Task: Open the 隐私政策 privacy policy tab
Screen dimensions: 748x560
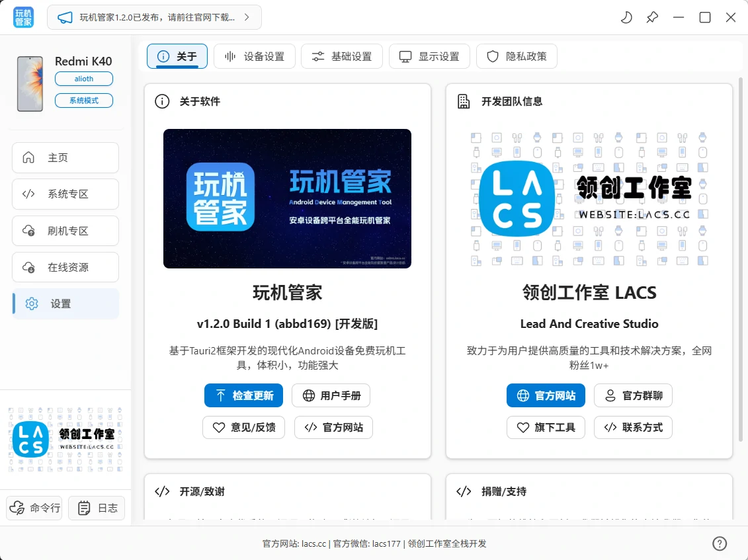Action: pyautogui.click(x=517, y=56)
